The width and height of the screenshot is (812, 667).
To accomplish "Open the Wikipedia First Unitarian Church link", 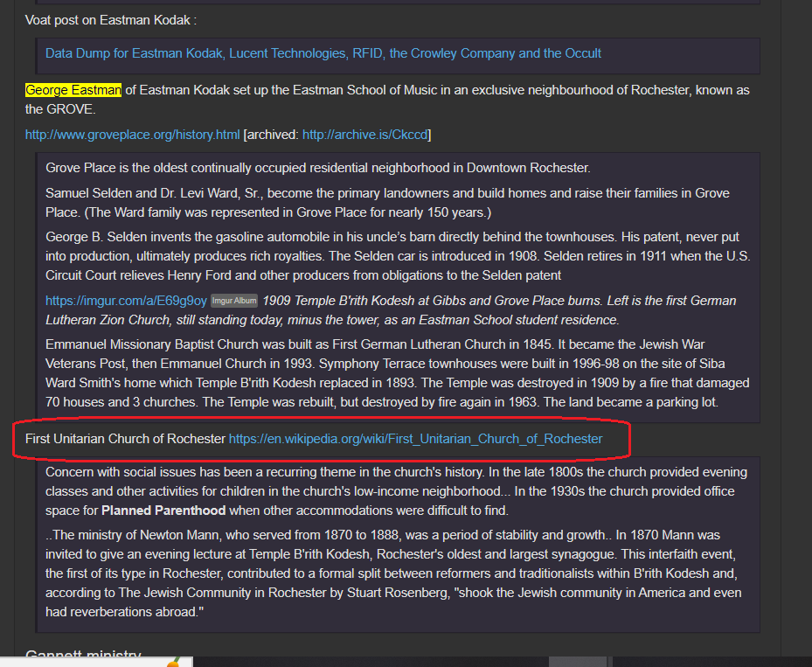I will pyautogui.click(x=416, y=439).
